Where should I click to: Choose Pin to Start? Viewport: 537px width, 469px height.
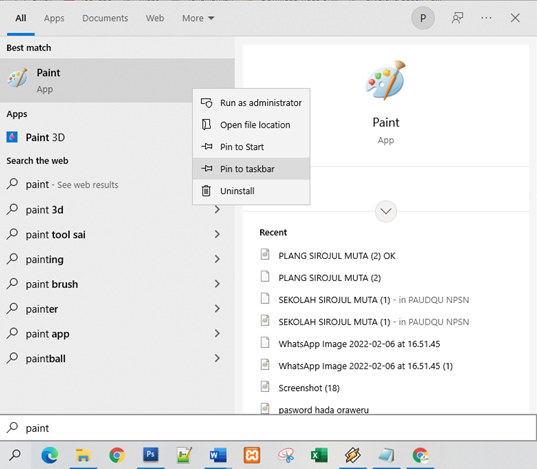click(251, 147)
